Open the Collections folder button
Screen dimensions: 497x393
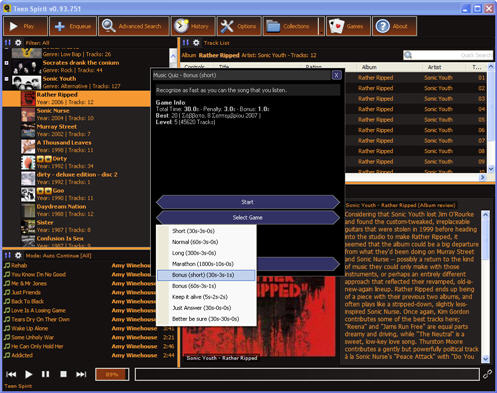291,26
